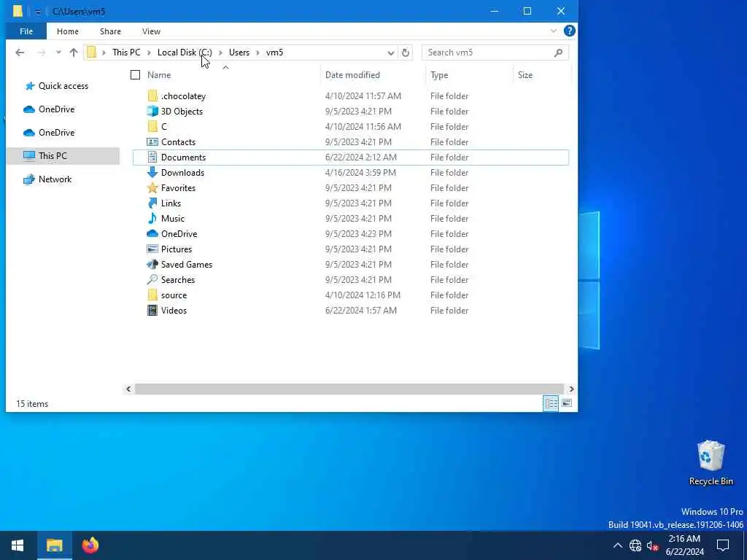
Task: Click the Contacts folder icon
Action: pos(152,142)
